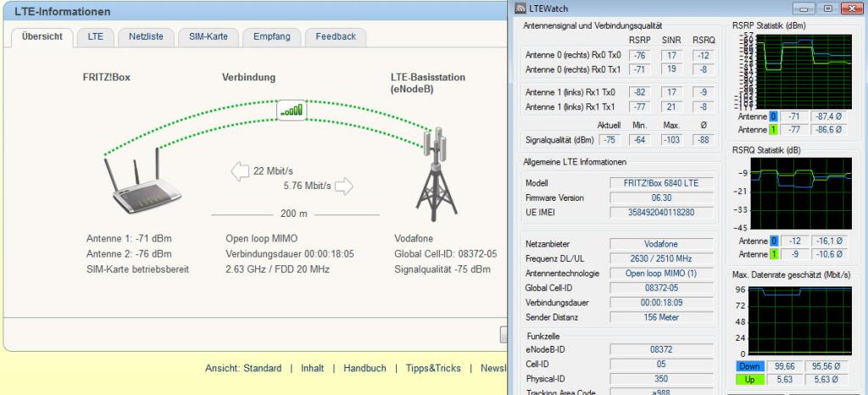Switch to the SIM-Karte tab

click(x=209, y=37)
